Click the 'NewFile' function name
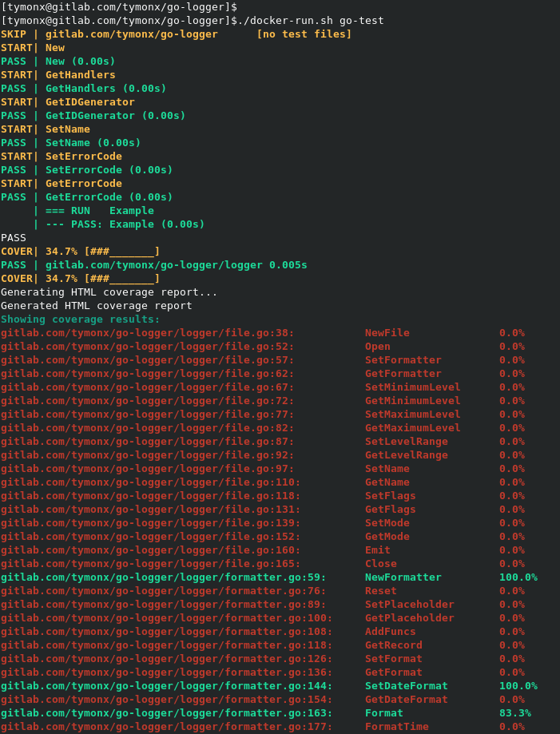This screenshot has width=560, height=734. pos(387,333)
